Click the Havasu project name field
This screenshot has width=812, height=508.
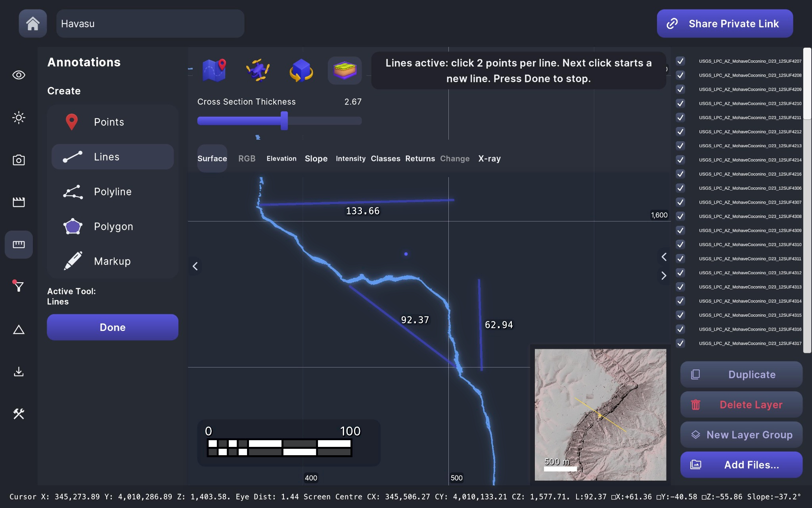tap(150, 23)
